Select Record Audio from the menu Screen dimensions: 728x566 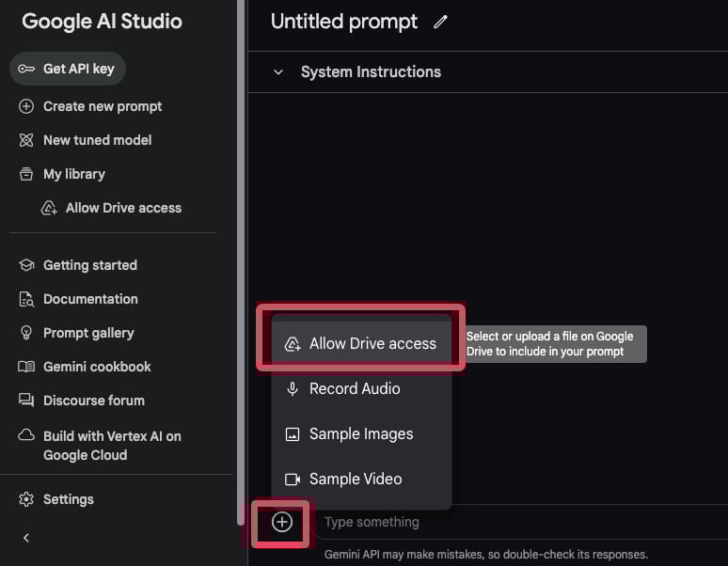[355, 388]
